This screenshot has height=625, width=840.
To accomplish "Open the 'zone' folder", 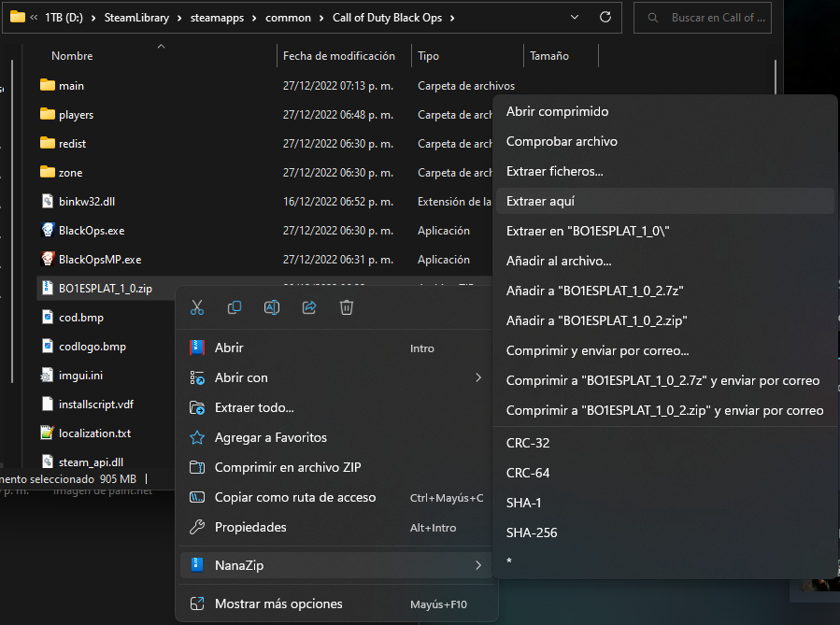I will tap(70, 172).
